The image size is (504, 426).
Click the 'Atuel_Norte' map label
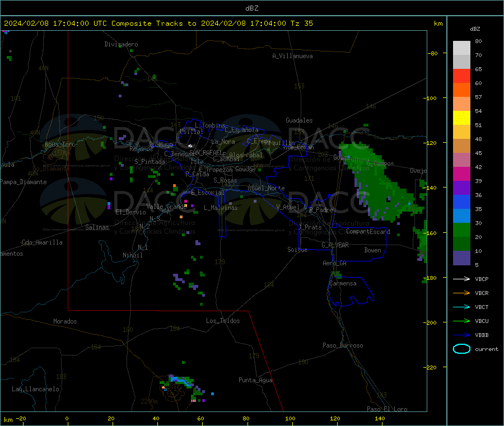tap(266, 188)
